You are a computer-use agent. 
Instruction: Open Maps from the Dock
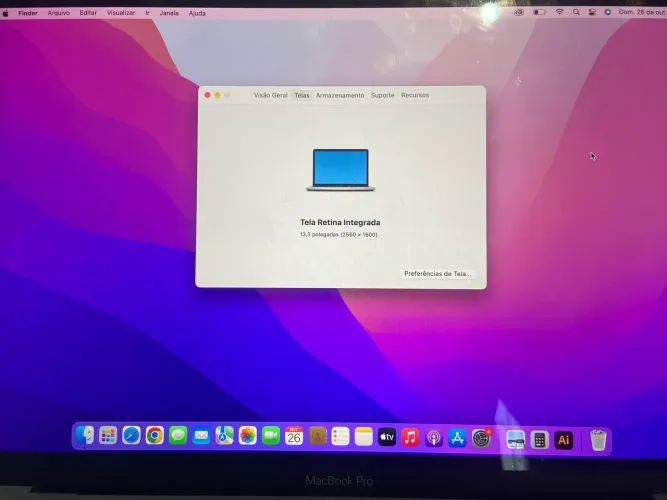pos(224,436)
